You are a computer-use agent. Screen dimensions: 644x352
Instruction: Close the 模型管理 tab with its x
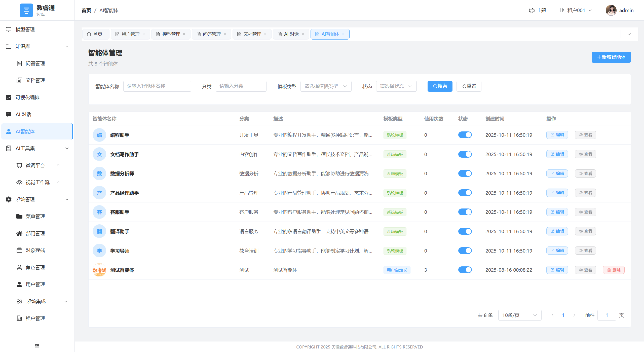[184, 34]
